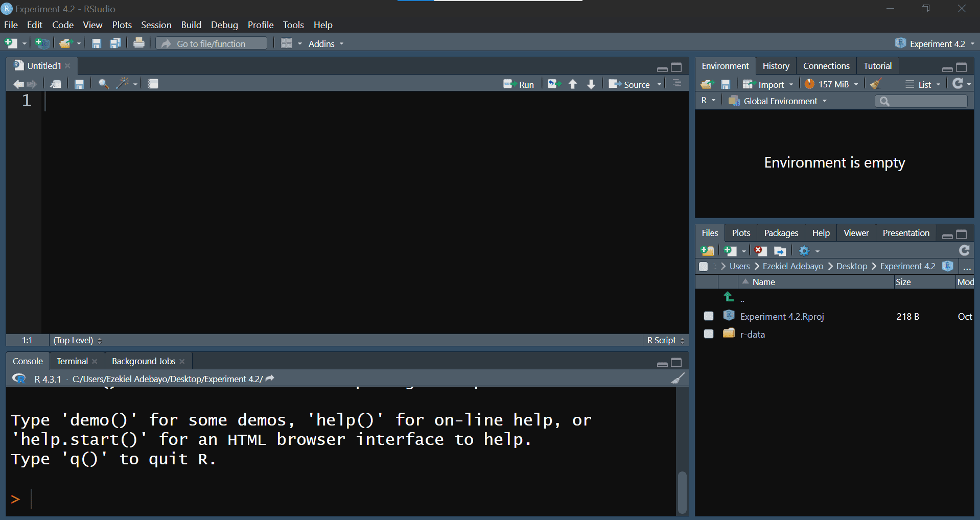Open the Session menu

tap(156, 25)
